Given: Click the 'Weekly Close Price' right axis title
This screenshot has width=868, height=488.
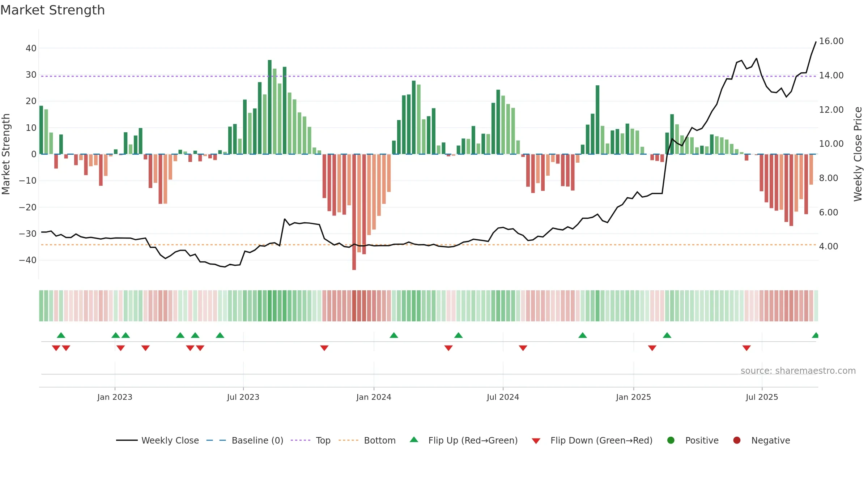Looking at the screenshot, I should 858,154.
